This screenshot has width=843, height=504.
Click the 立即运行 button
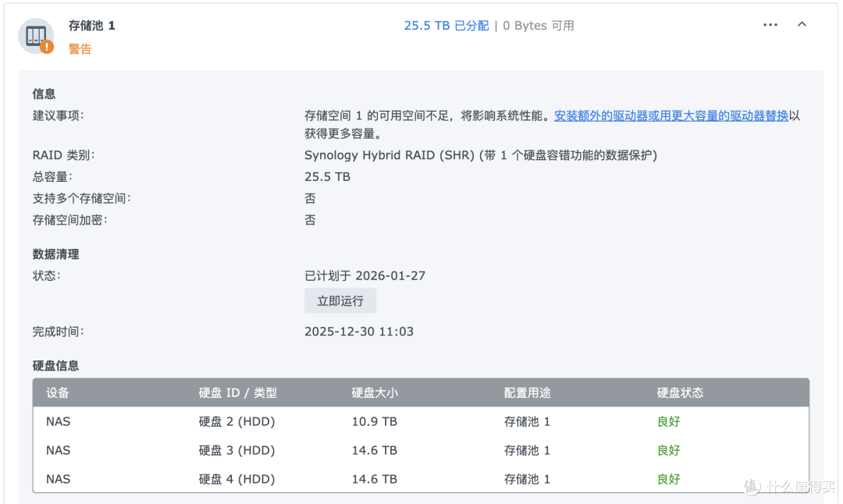click(340, 301)
